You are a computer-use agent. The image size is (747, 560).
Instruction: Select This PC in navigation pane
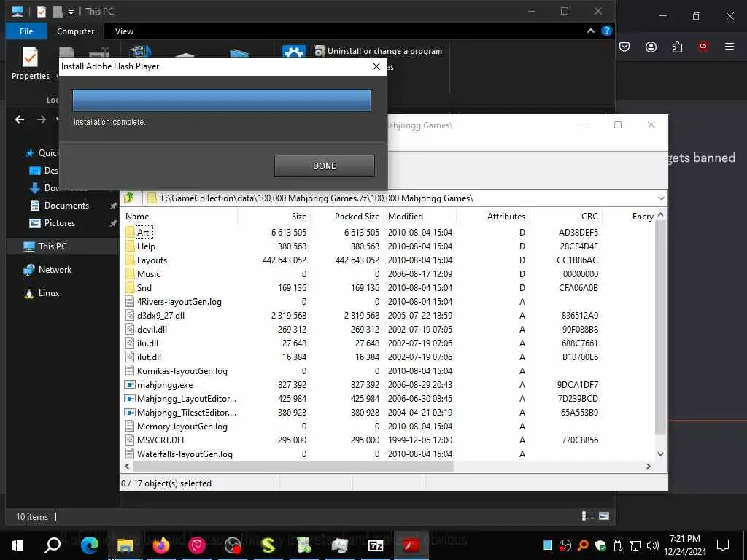53,246
